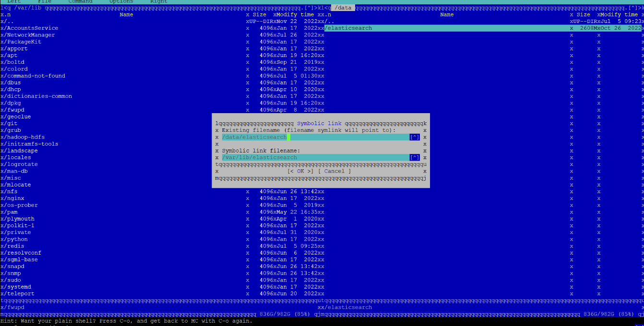The image size is (644, 326).
Task: Select the /sudo directory
Action: tap(160, 280)
